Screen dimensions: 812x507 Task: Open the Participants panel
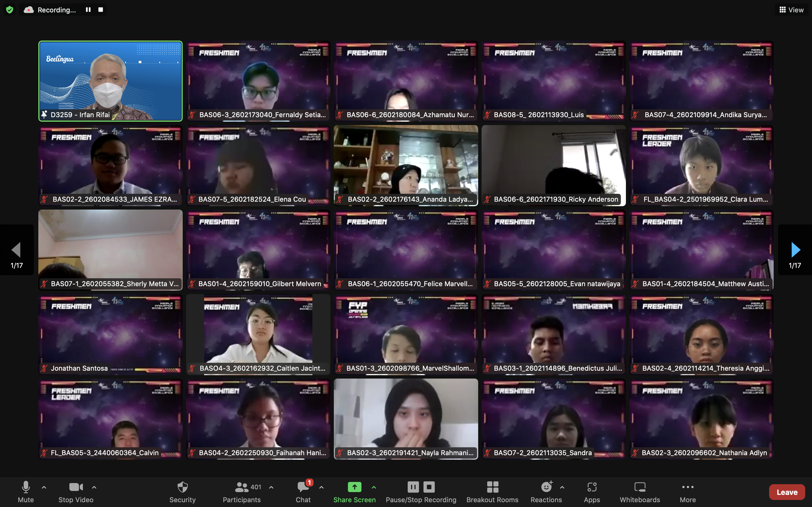coord(241,487)
